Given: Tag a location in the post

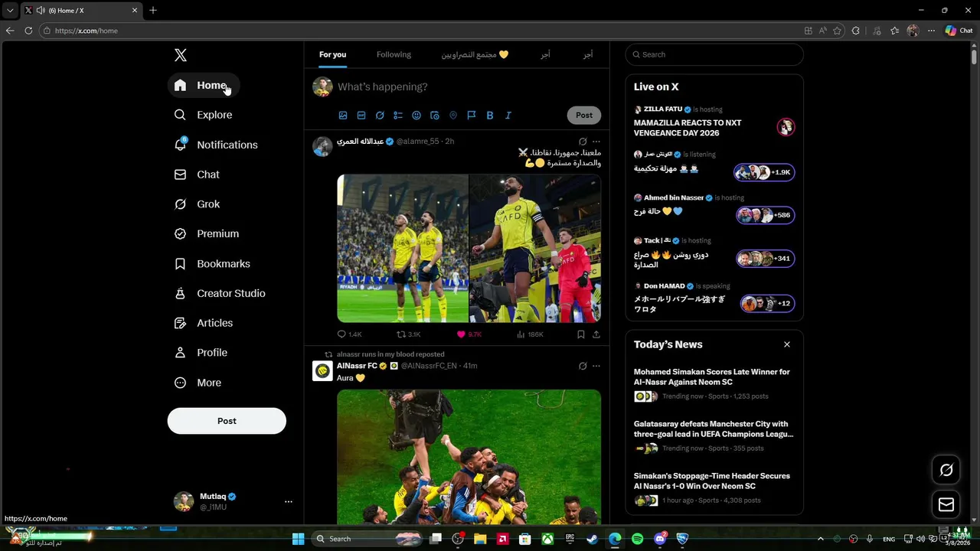Looking at the screenshot, I should [453, 115].
